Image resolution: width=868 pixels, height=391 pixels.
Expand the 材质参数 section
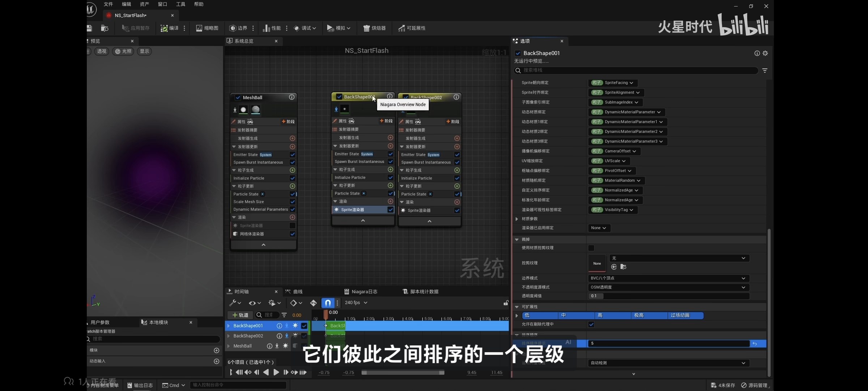tap(517, 219)
